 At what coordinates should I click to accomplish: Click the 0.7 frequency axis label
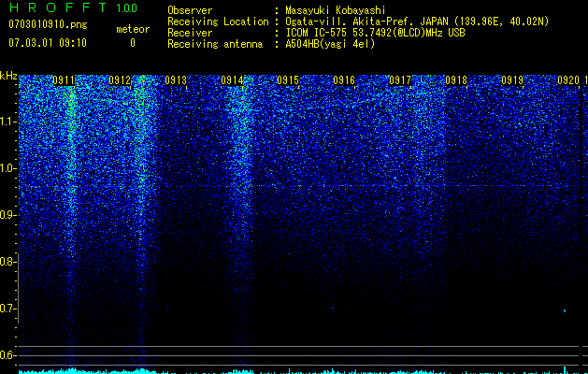click(x=7, y=309)
